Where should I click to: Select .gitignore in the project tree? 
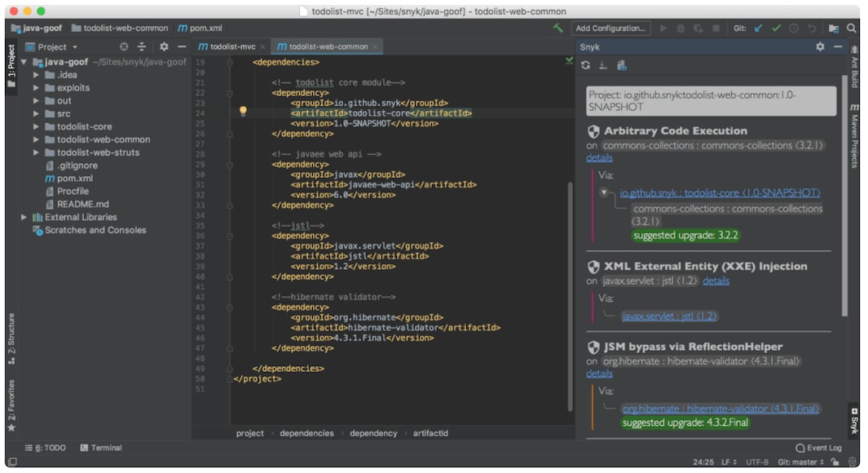[x=77, y=166]
